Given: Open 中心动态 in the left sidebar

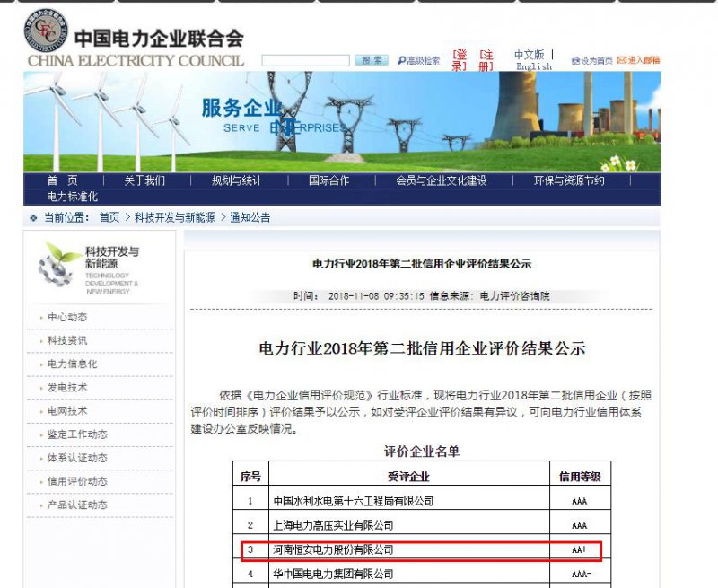Looking at the screenshot, I should coord(67,317).
